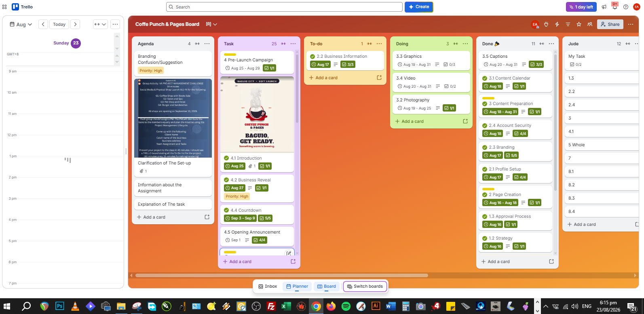Toggle the Board tab
This screenshot has height=314, width=644.
[x=327, y=286]
